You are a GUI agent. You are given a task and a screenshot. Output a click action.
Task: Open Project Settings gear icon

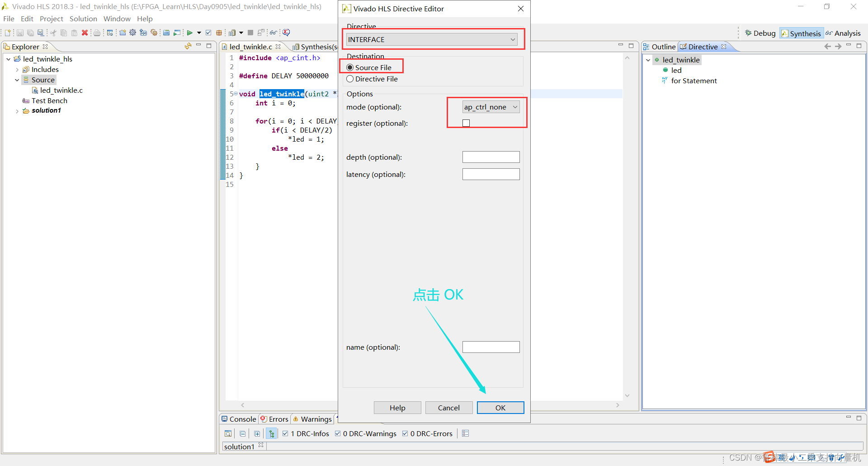click(x=132, y=33)
